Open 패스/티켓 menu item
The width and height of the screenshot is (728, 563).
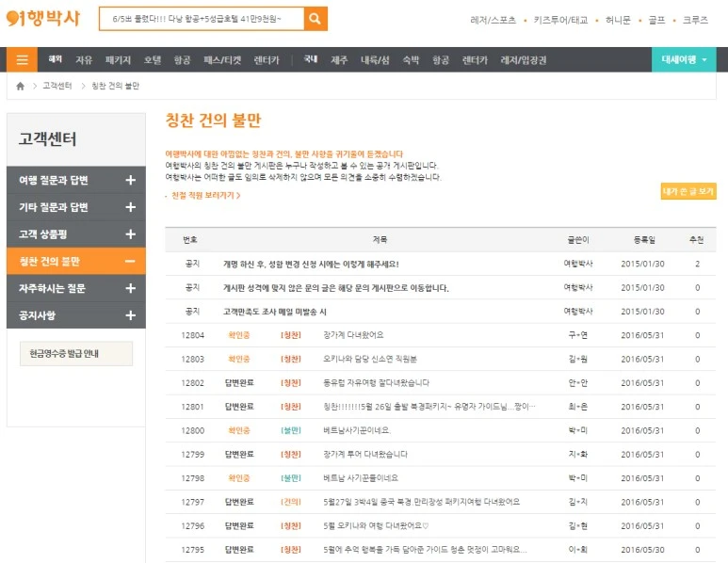(x=222, y=60)
